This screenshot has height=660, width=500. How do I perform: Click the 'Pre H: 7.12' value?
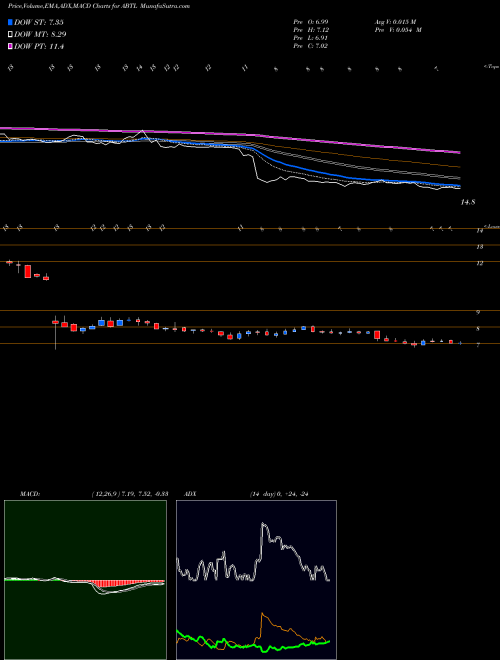pos(311,30)
